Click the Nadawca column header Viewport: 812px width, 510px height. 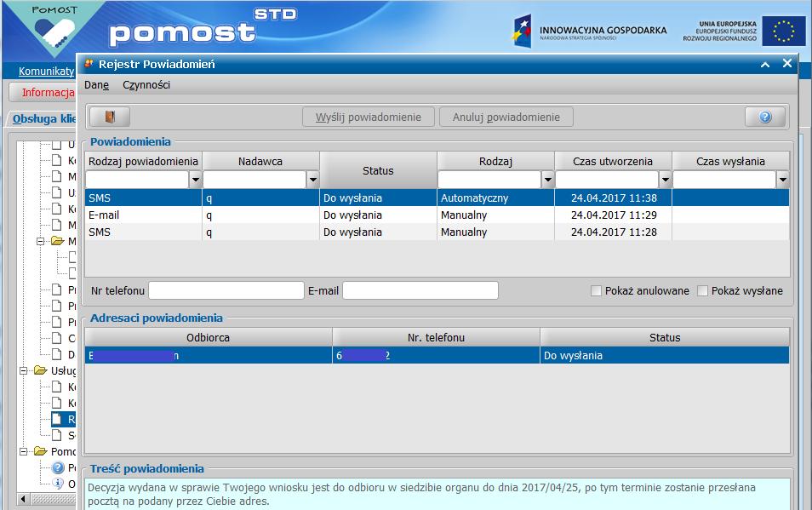[260, 161]
